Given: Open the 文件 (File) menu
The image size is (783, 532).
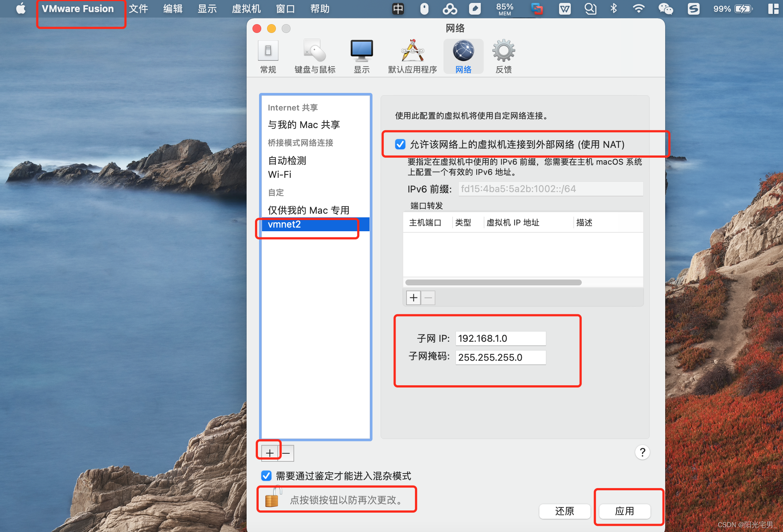Looking at the screenshot, I should pyautogui.click(x=138, y=9).
